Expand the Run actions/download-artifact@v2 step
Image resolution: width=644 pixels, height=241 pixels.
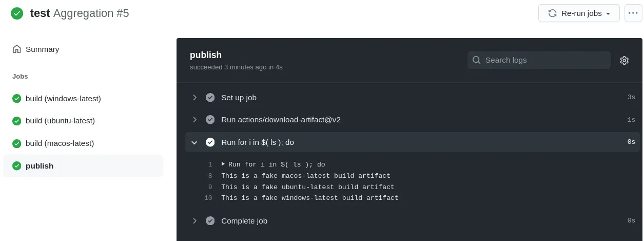tap(194, 120)
